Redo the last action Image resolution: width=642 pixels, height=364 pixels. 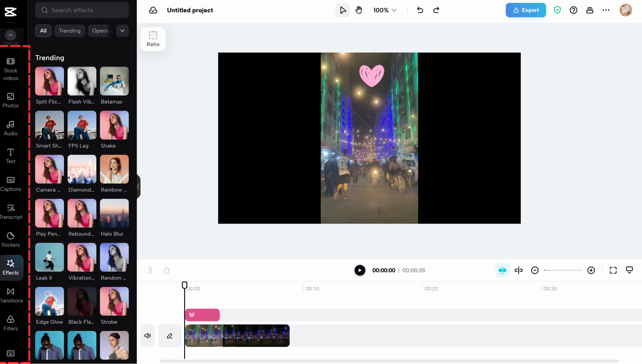pyautogui.click(x=436, y=10)
